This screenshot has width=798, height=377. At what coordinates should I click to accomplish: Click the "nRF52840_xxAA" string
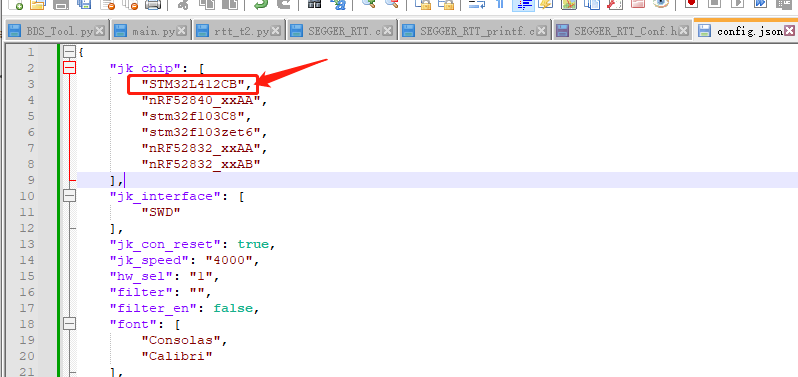(x=201, y=100)
